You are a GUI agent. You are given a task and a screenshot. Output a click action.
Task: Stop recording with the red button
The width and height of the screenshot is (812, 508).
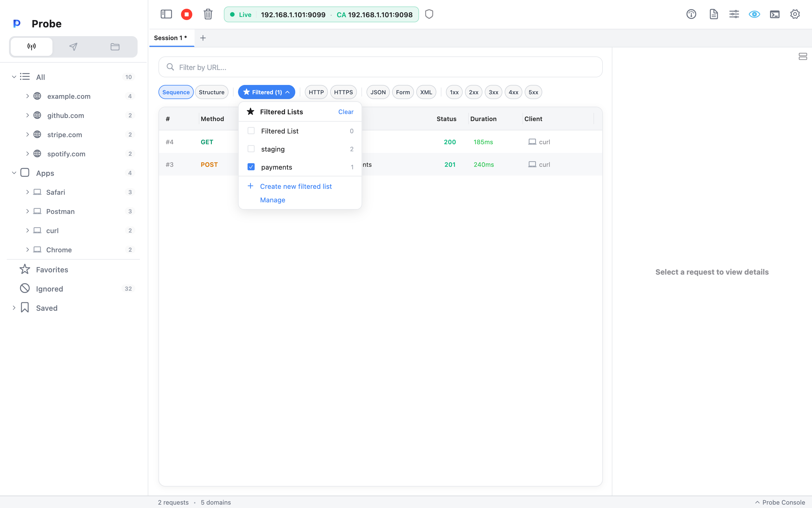(x=187, y=14)
